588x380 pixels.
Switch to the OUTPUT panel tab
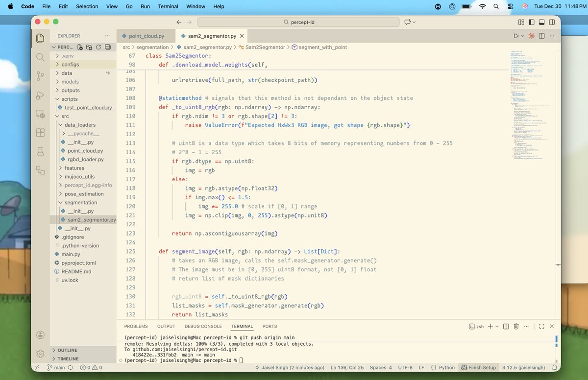point(166,326)
